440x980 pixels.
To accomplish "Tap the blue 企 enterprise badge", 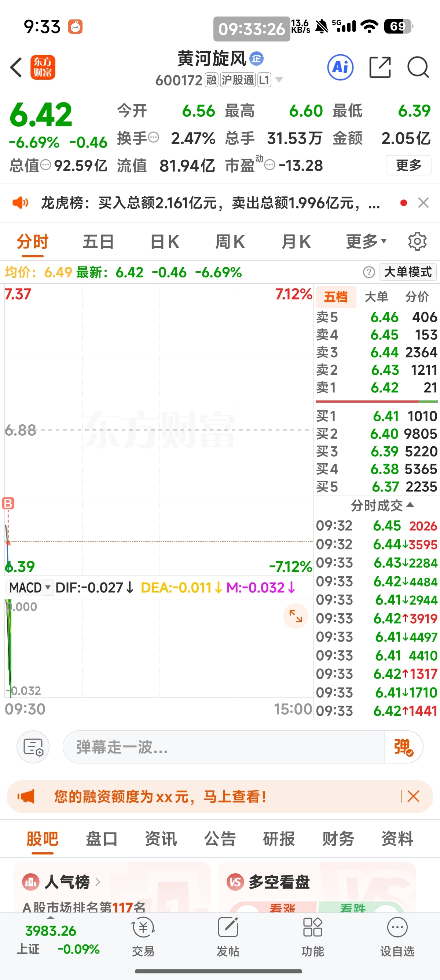I will (256, 59).
